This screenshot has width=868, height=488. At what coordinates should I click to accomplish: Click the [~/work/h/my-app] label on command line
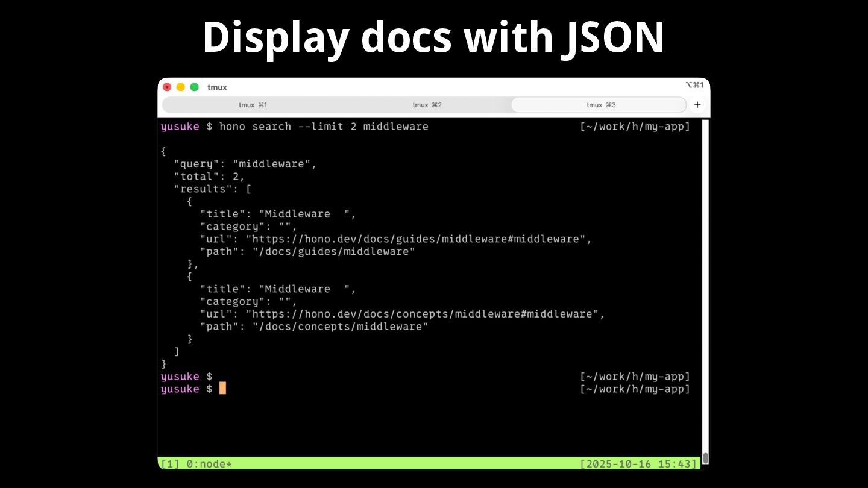click(x=635, y=127)
